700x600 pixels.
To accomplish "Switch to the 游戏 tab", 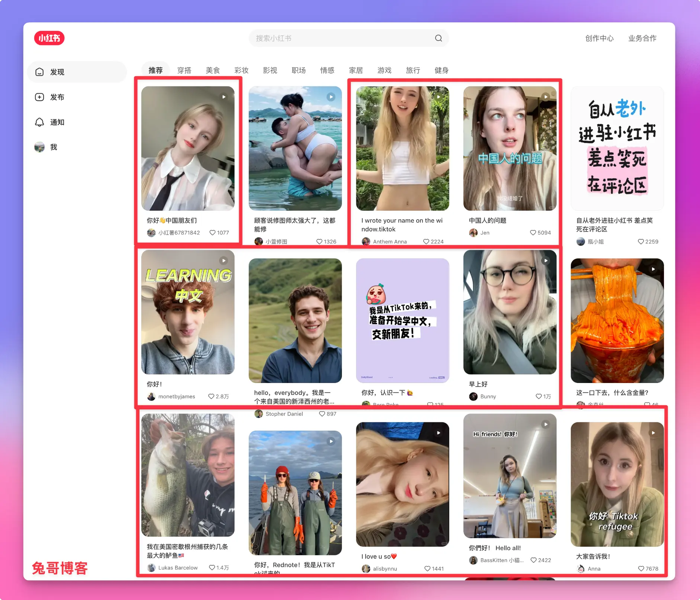I will [385, 70].
